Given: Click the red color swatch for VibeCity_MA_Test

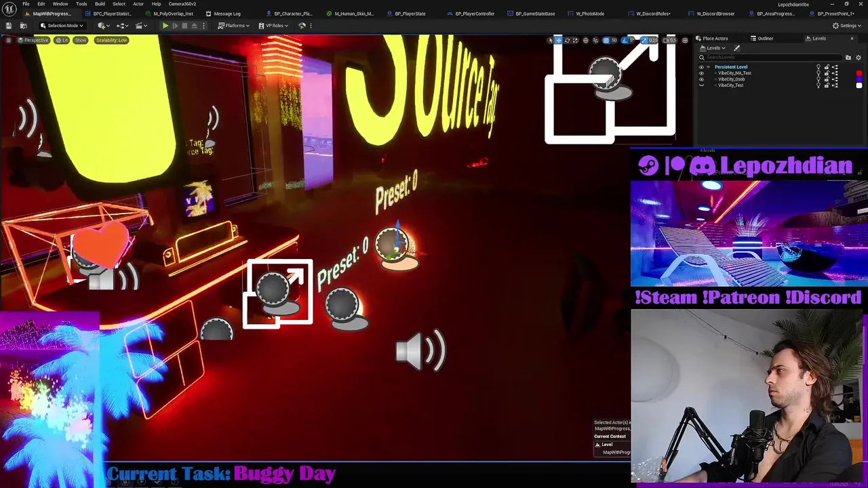Looking at the screenshot, I should (x=859, y=73).
